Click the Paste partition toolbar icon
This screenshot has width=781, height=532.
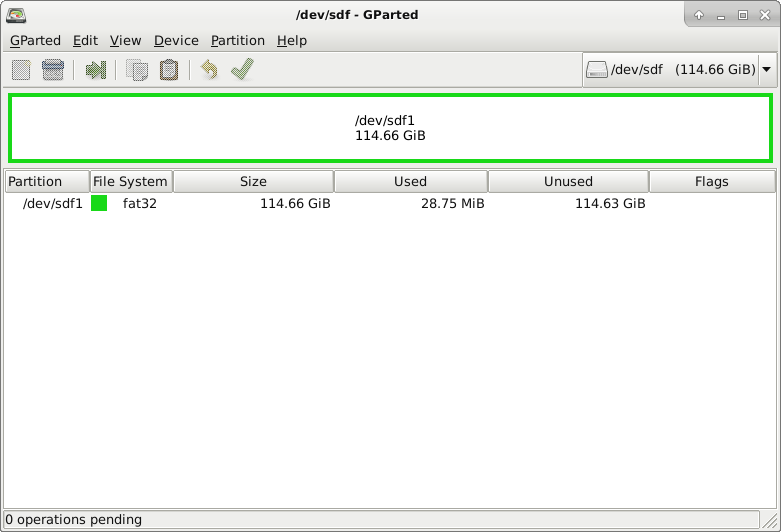point(169,70)
